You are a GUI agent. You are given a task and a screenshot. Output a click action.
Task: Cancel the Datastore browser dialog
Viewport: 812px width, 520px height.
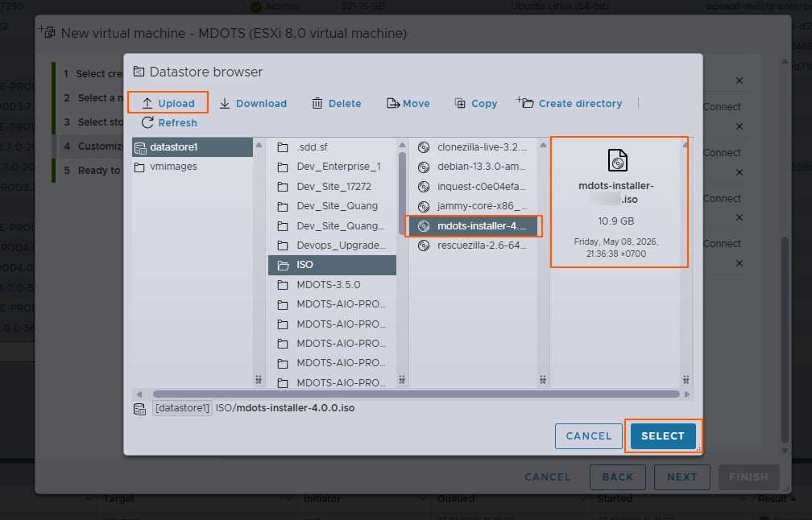point(589,435)
